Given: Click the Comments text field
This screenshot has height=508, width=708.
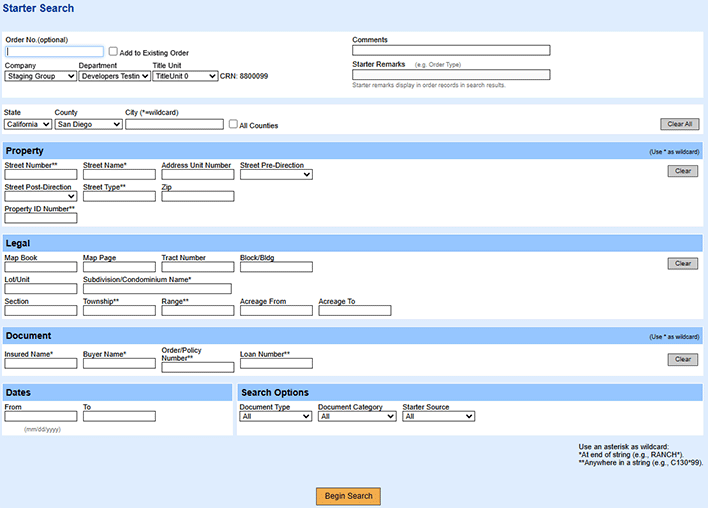Looking at the screenshot, I should [x=451, y=50].
